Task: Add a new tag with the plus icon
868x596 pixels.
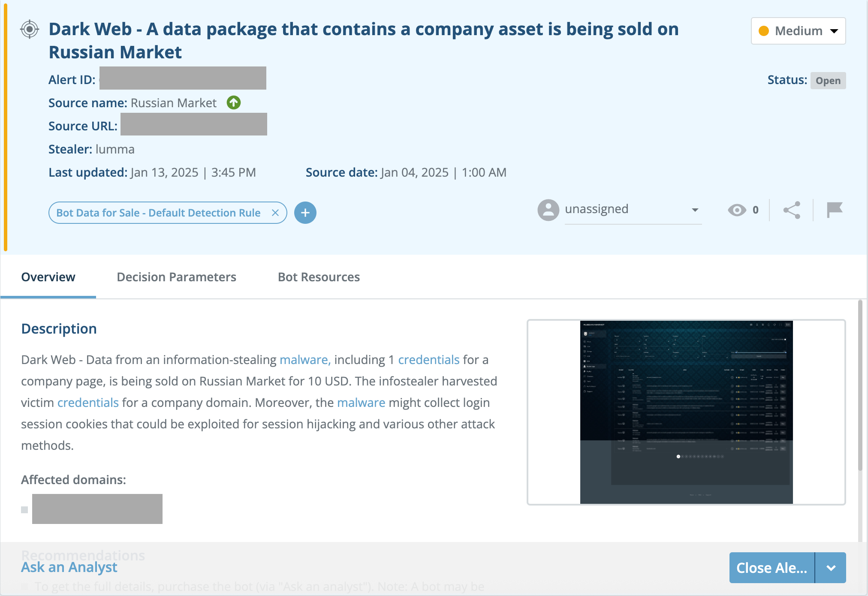Action: [x=305, y=213]
